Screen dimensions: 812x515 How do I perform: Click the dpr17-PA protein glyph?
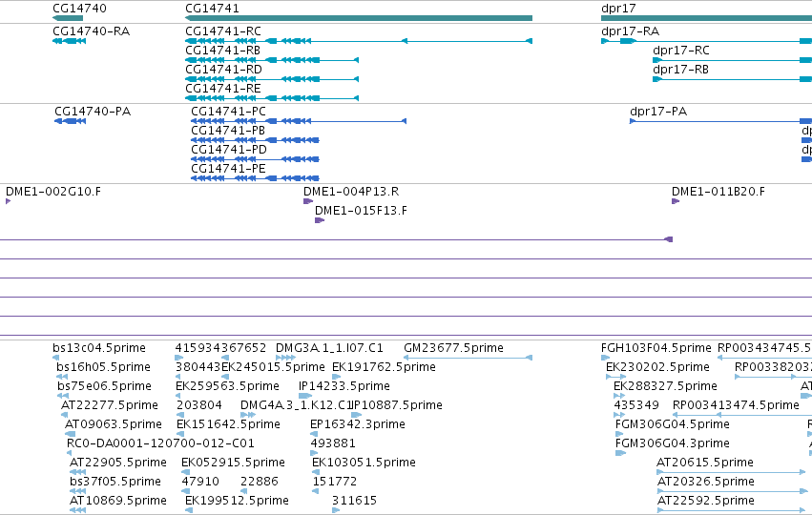pyautogui.click(x=720, y=121)
